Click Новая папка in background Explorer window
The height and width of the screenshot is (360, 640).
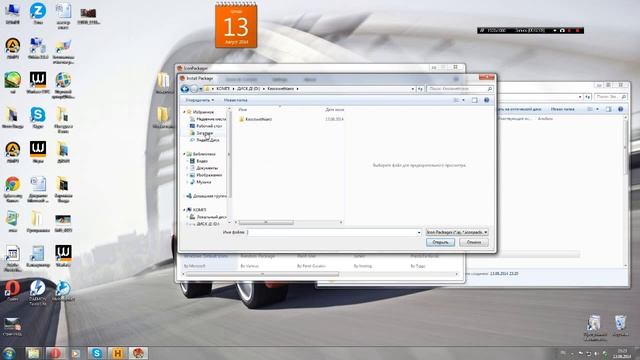click(562, 109)
